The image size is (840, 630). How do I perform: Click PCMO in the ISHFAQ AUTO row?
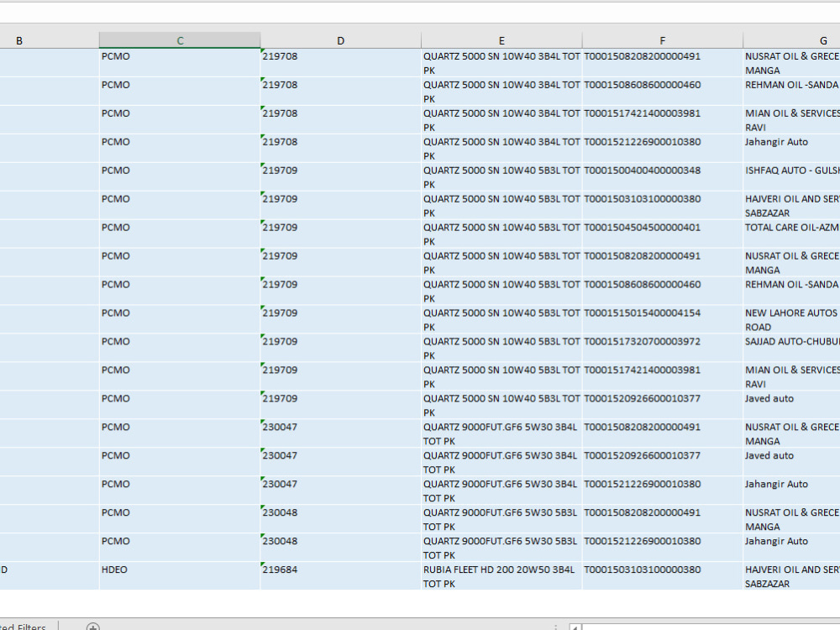pyautogui.click(x=180, y=177)
